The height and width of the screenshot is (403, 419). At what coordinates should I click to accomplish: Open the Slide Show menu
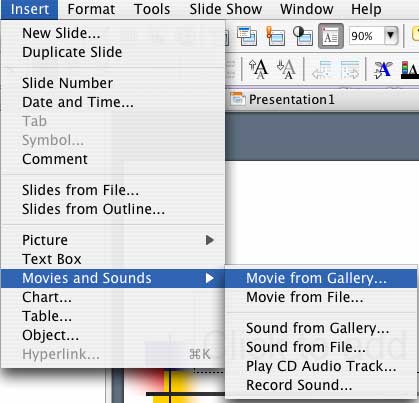[226, 9]
